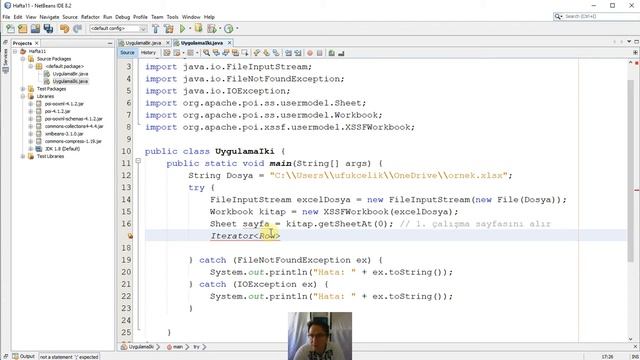Click the Shift Line Left icon in editor toolbar

click(x=289, y=53)
